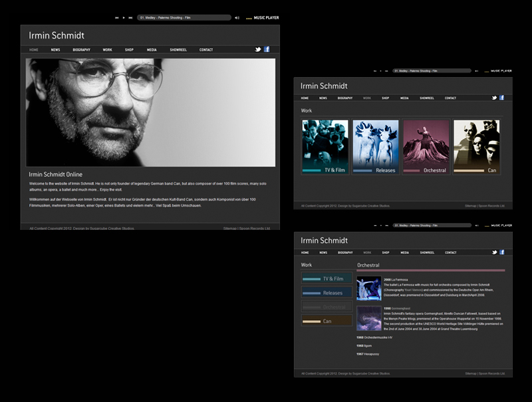The height and width of the screenshot is (402, 532).
Task: Open the Releases card on Work page
Action: point(376,147)
